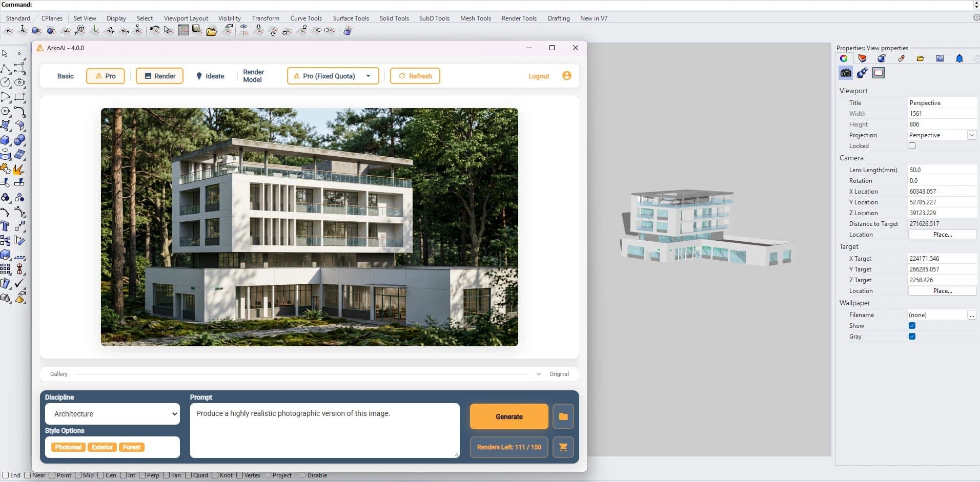Open the color wheel Materials tab in Properties
The image size is (980, 482).
pyautogui.click(x=844, y=58)
